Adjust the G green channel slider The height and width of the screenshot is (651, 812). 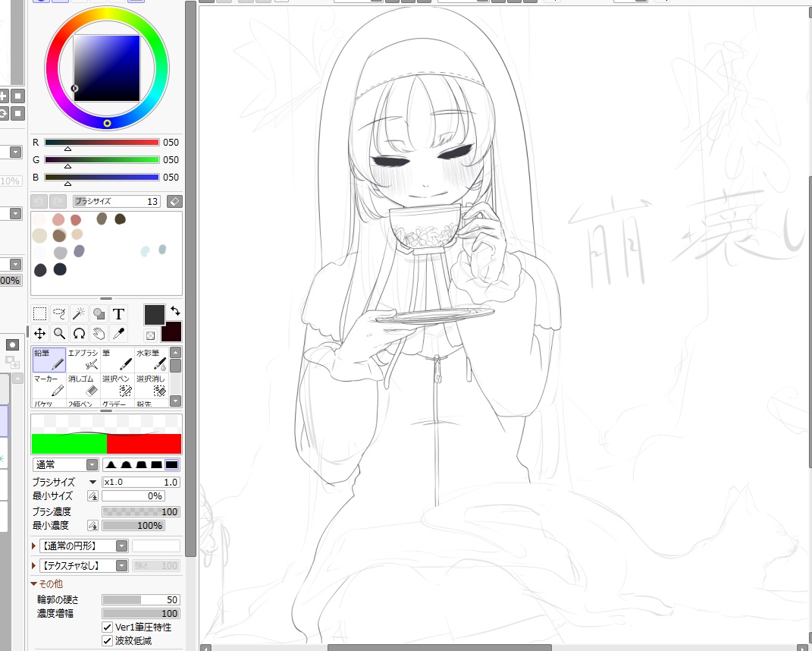coord(102,159)
